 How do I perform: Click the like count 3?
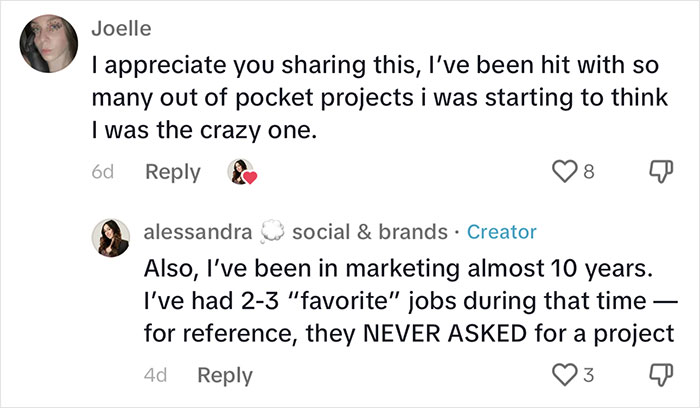tap(589, 375)
